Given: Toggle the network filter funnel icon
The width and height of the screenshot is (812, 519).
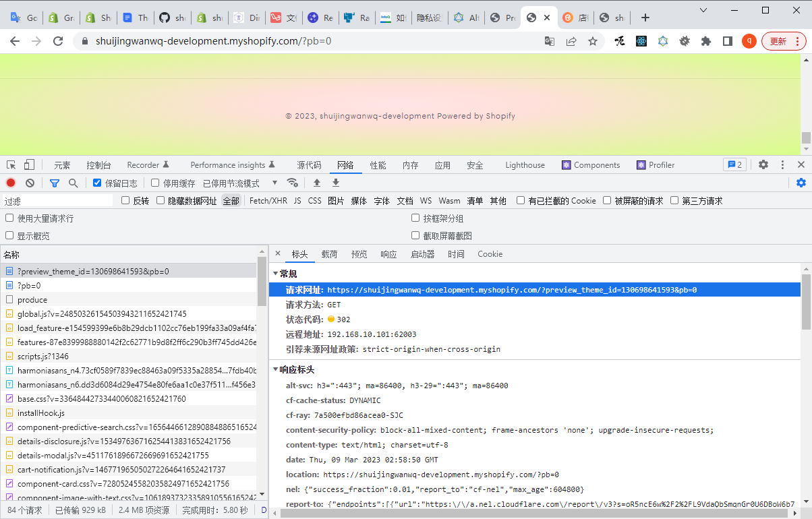Looking at the screenshot, I should point(55,183).
